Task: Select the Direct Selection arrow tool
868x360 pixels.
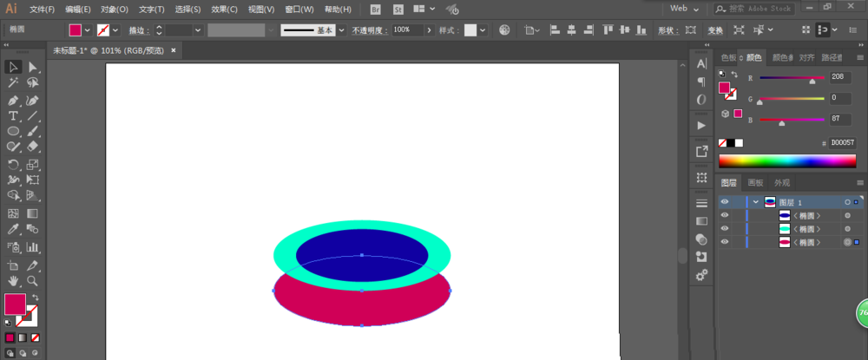Action: click(33, 67)
